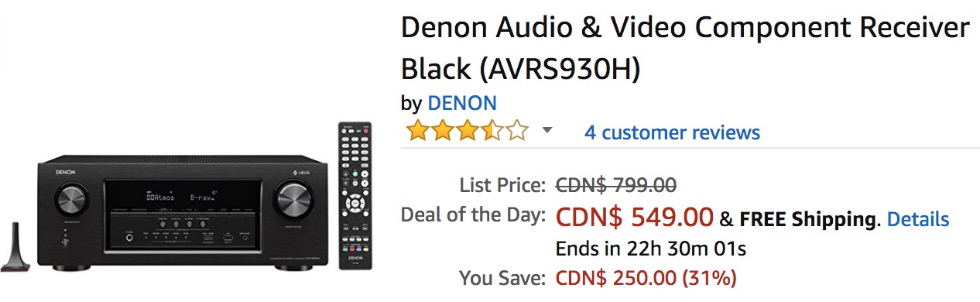Click the half-filled fourth rating star
Viewport: 980px width, 302px height.
[492, 131]
